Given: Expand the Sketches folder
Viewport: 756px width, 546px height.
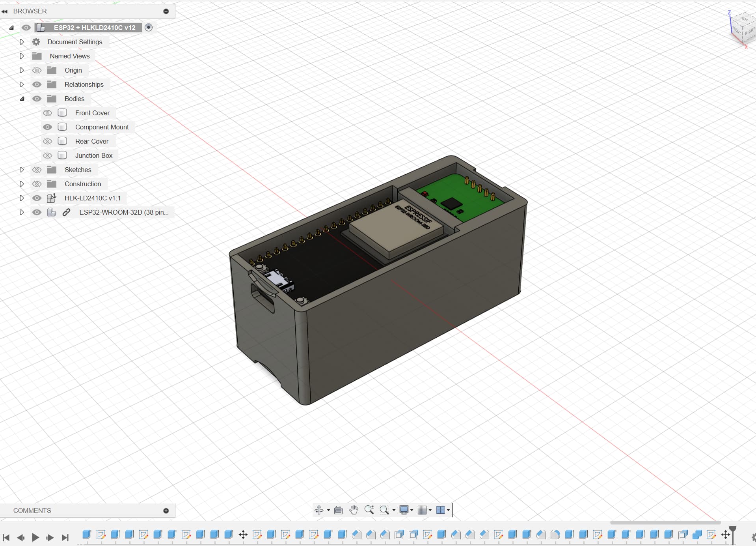Looking at the screenshot, I should click(22, 170).
